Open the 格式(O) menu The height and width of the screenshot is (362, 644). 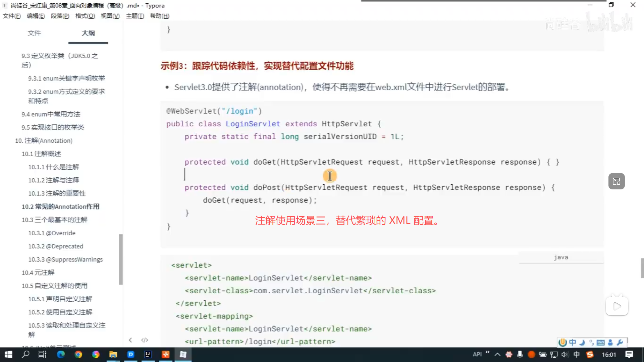pos(85,16)
